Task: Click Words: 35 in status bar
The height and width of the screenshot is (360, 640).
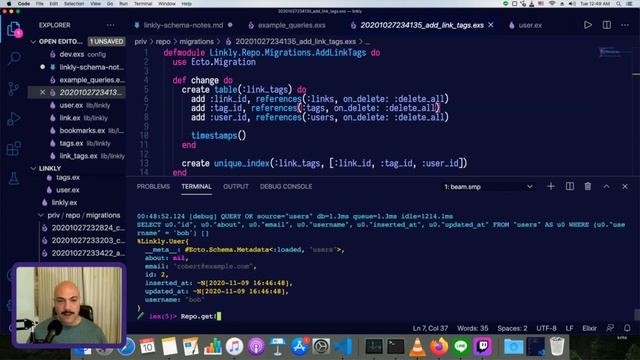Action: 473,328
